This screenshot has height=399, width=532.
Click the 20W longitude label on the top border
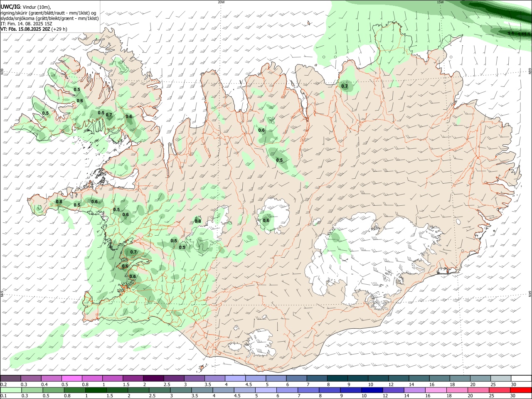pos(221,2)
